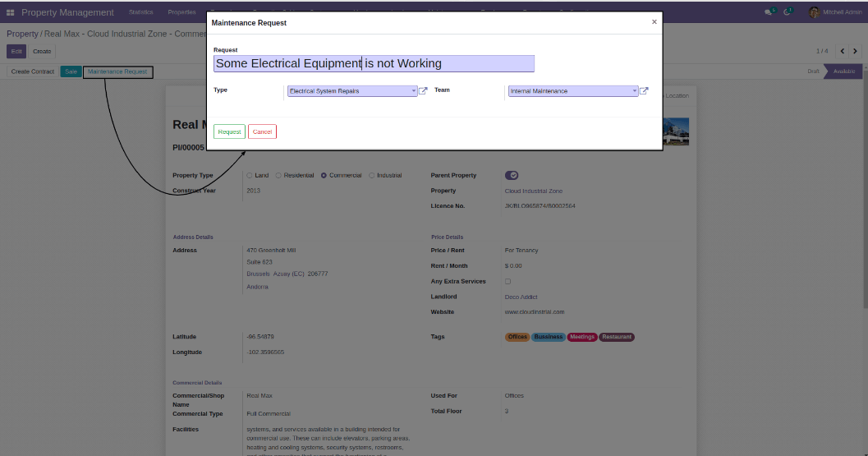Click the Cancel button in dialog
The height and width of the screenshot is (456, 868).
coord(262,131)
